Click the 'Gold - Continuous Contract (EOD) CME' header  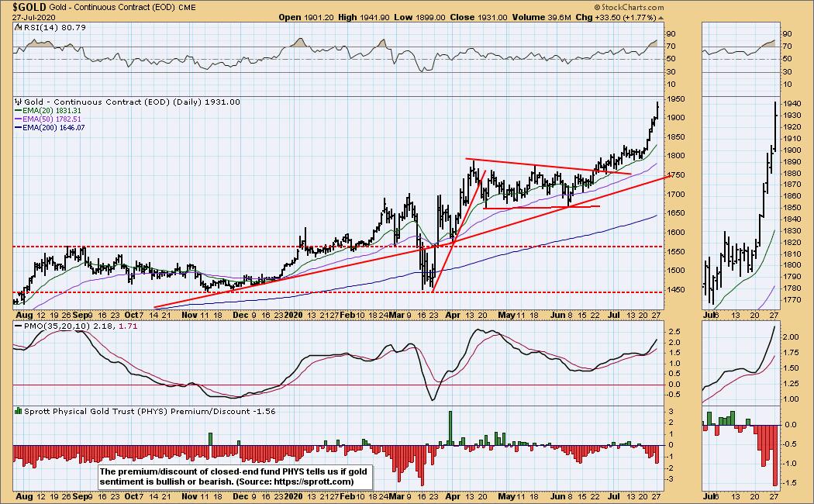tap(123, 7)
